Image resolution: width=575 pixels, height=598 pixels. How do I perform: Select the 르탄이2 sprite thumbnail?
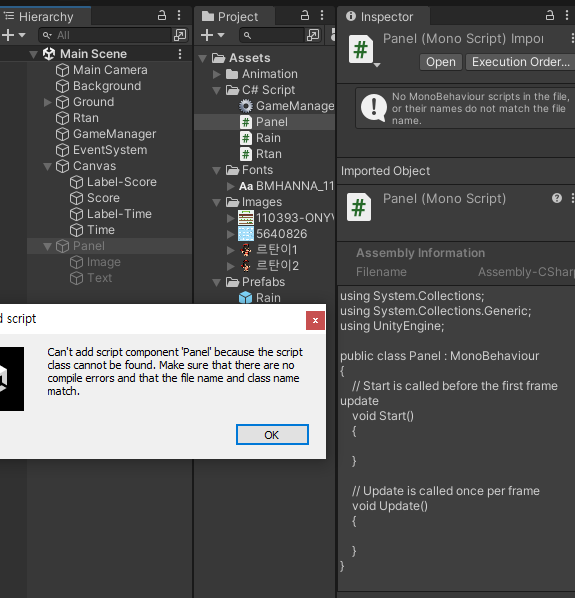(246, 266)
